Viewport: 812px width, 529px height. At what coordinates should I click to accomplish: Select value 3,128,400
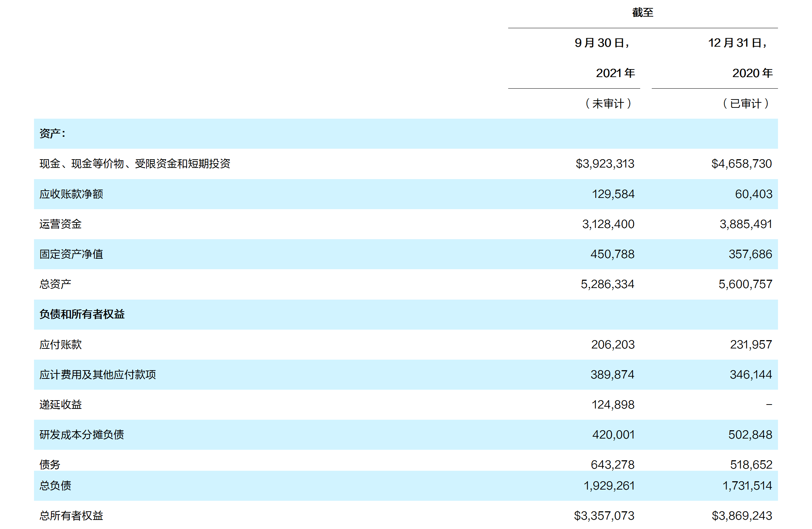tap(608, 224)
